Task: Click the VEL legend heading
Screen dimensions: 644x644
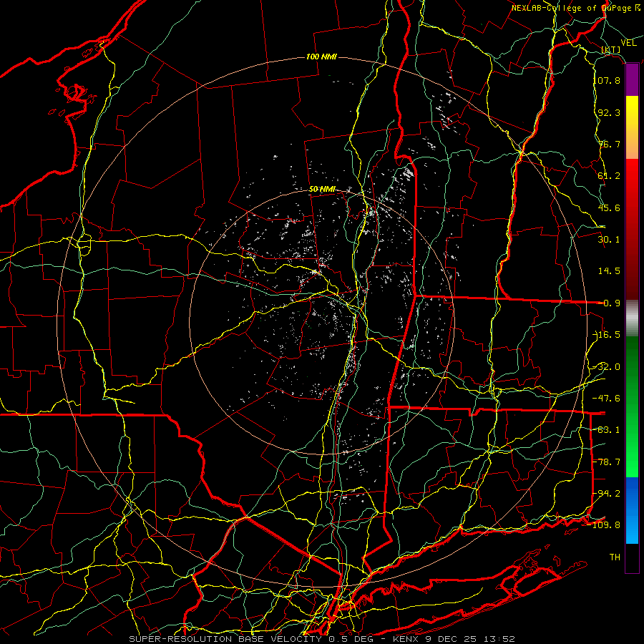Action: [x=628, y=43]
